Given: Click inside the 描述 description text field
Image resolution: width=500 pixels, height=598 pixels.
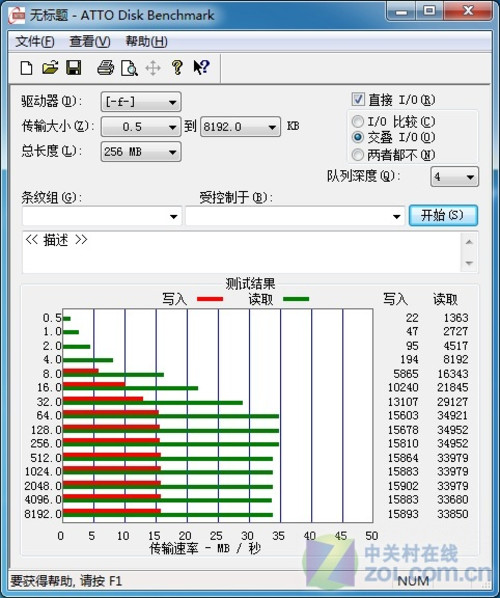Looking at the screenshot, I should (242, 252).
